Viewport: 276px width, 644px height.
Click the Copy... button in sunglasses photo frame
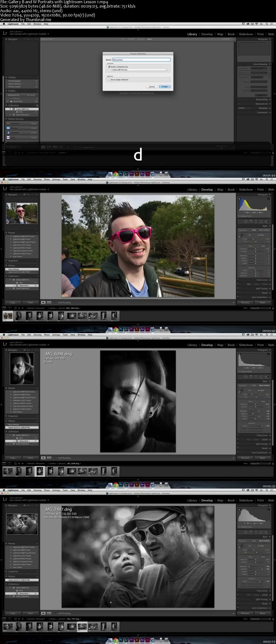(x=13, y=302)
